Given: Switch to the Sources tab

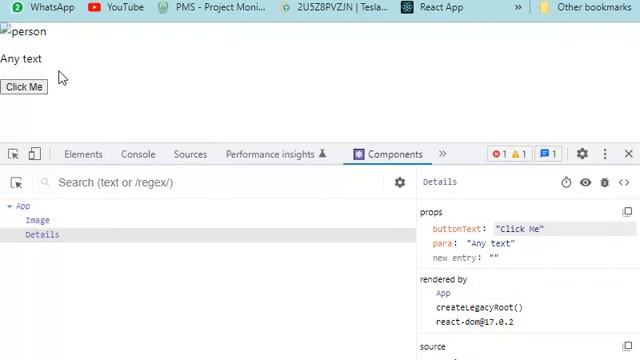Looking at the screenshot, I should click(190, 154).
